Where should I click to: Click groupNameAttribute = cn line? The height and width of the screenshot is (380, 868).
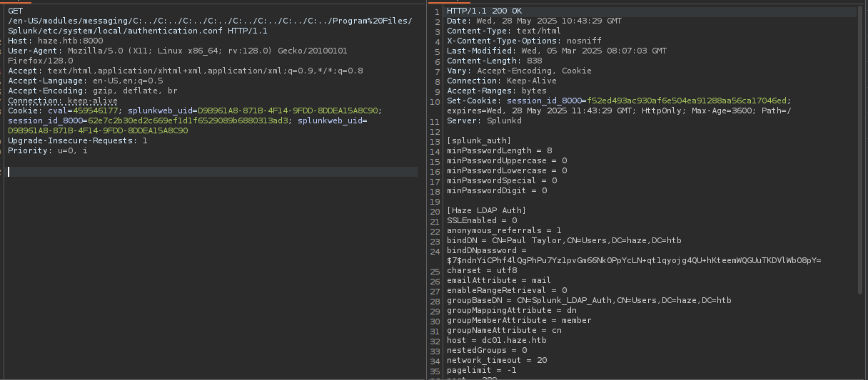click(x=504, y=331)
